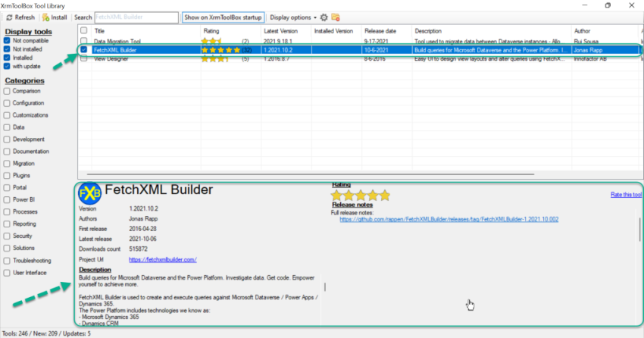
Task: Click the Innofactor AB author cell
Action: click(589, 58)
